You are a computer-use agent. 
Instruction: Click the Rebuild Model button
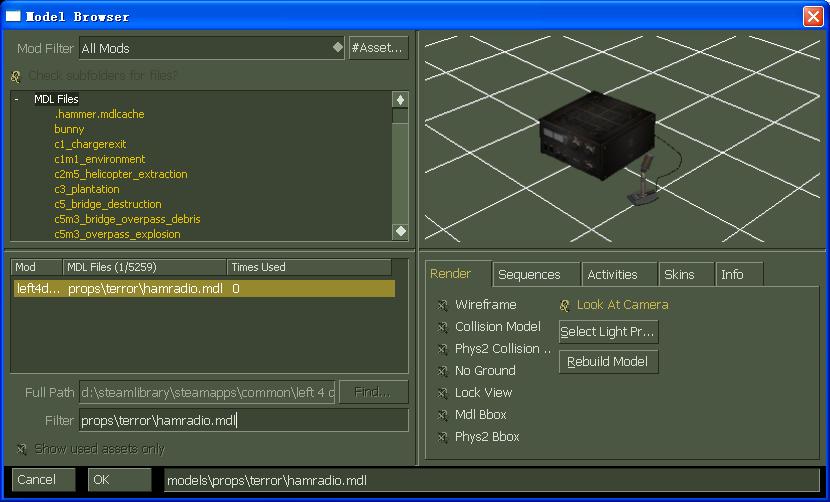tap(609, 362)
